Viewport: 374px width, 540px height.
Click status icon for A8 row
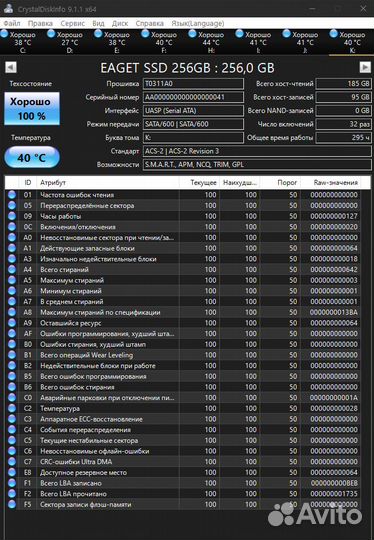tap(12, 312)
